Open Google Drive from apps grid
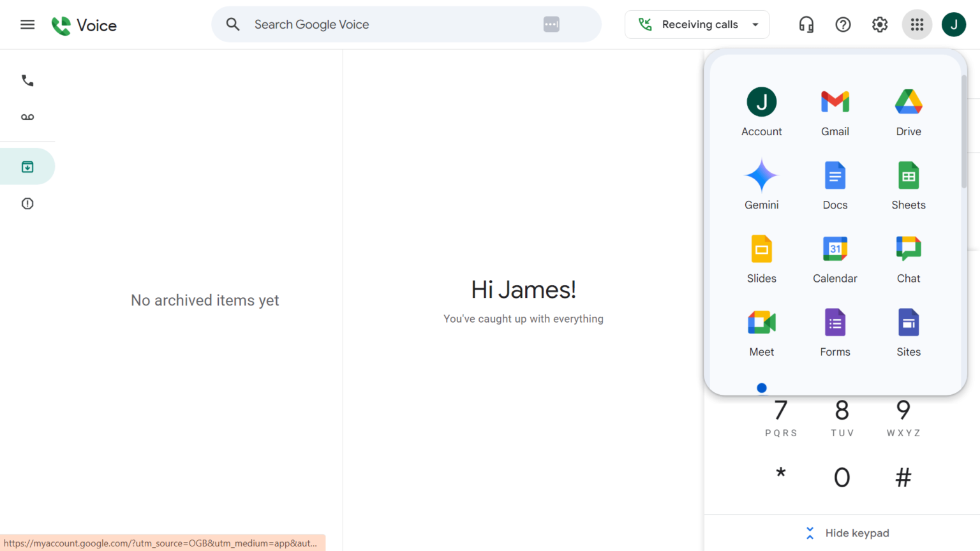This screenshot has width=980, height=551. pos(908,112)
